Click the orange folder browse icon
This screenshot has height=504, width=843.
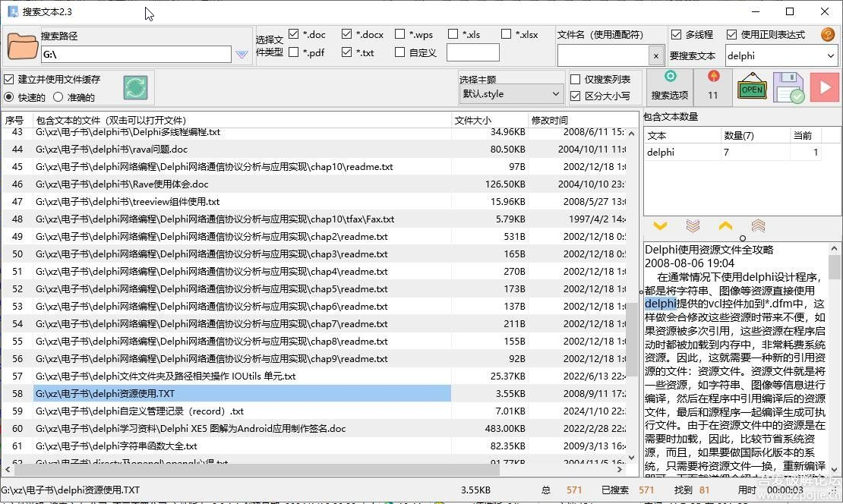click(23, 46)
